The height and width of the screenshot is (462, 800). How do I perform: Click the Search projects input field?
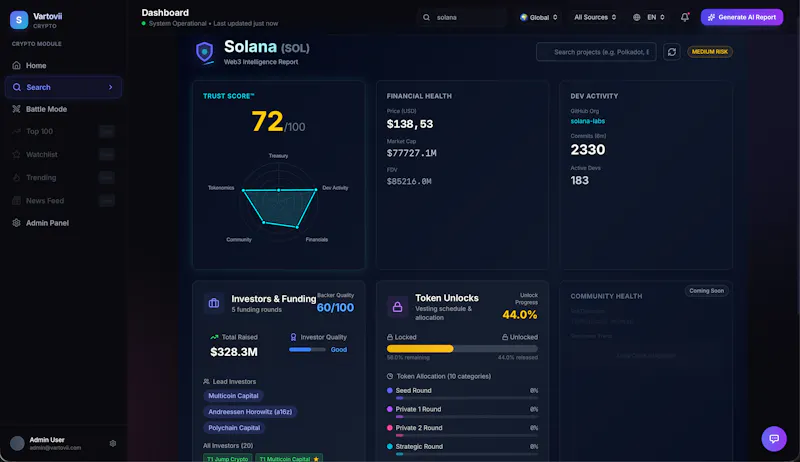pos(596,52)
